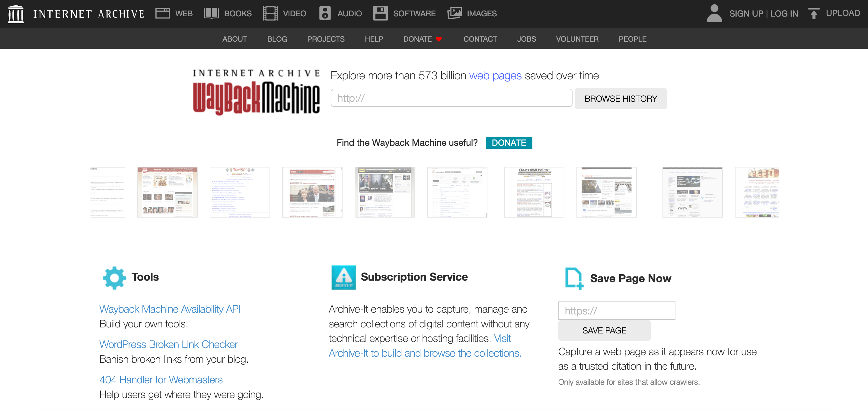Open the ABOUT menu item
The width and height of the screenshot is (868, 411).
pyautogui.click(x=235, y=39)
